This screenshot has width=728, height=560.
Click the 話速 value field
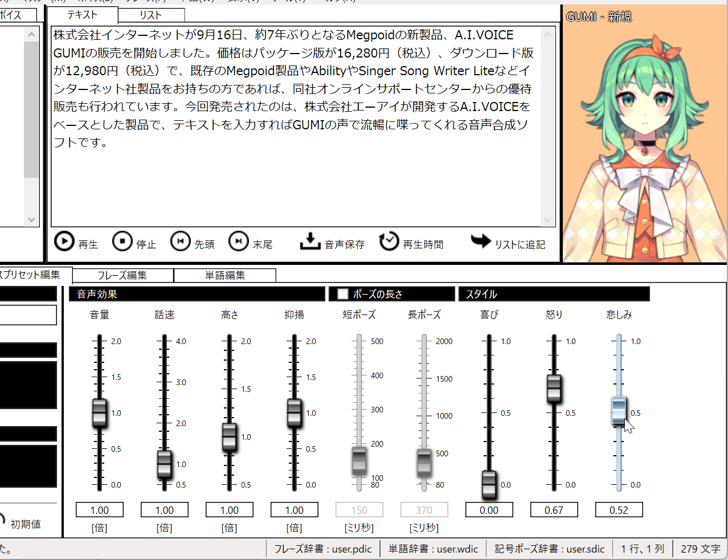pyautogui.click(x=165, y=510)
